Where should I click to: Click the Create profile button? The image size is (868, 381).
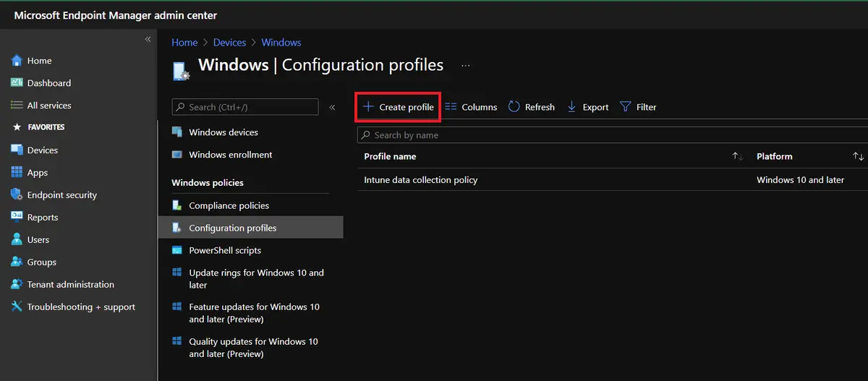399,107
